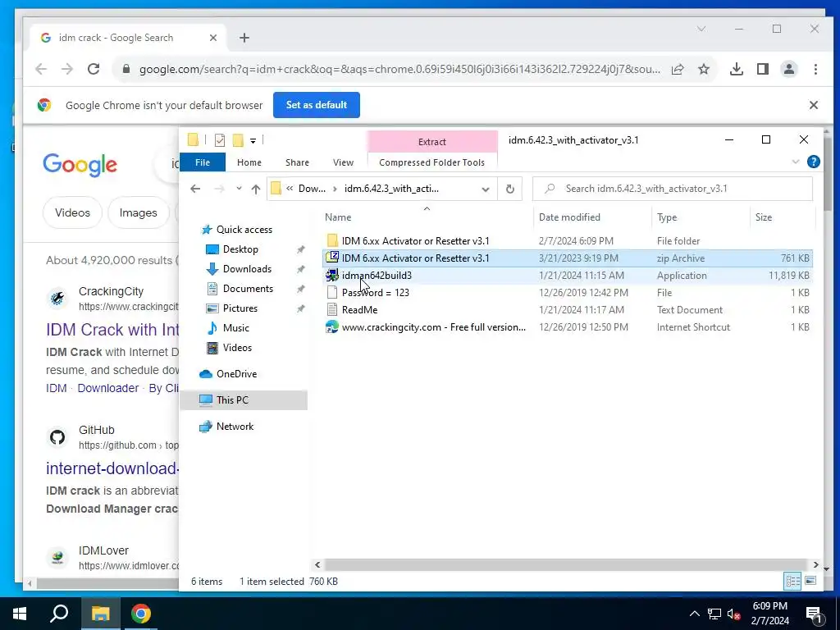Viewport: 840px width, 630px height.
Task: Open Chrome side panel icon
Action: click(x=763, y=69)
